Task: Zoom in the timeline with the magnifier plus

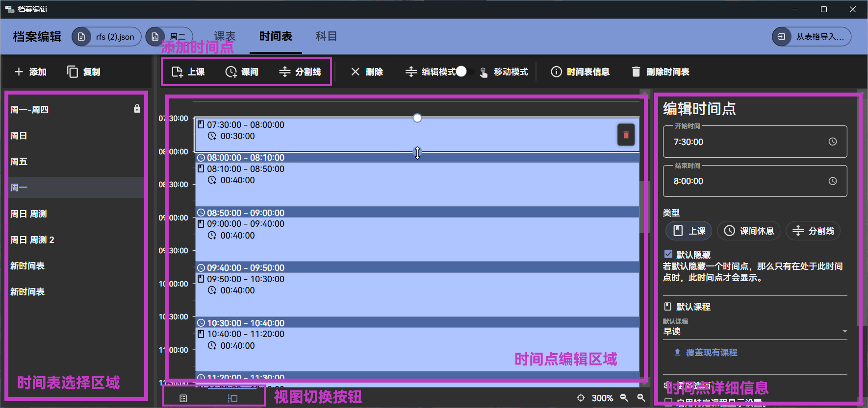Action: tap(641, 398)
